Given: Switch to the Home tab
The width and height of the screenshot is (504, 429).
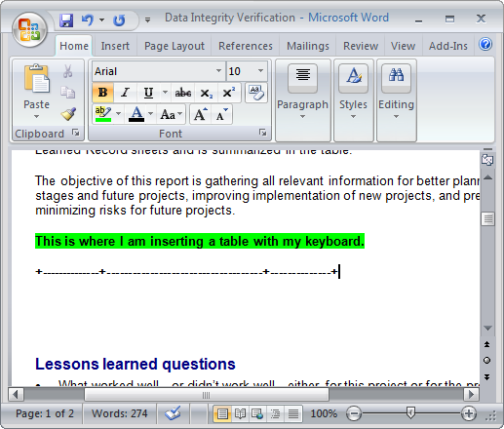Looking at the screenshot, I should click(x=74, y=46).
